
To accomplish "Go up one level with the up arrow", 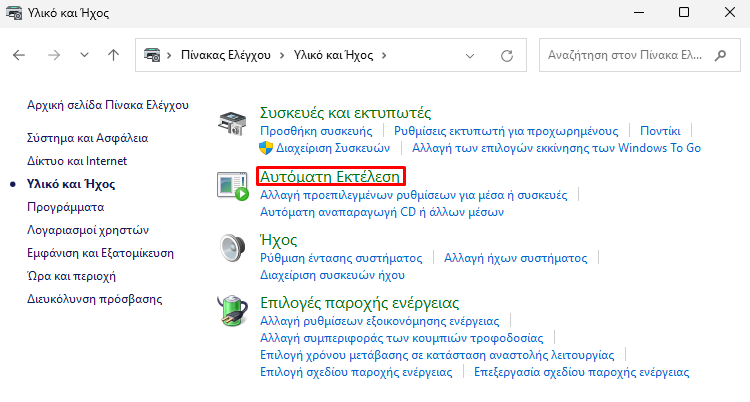I will [x=113, y=56].
